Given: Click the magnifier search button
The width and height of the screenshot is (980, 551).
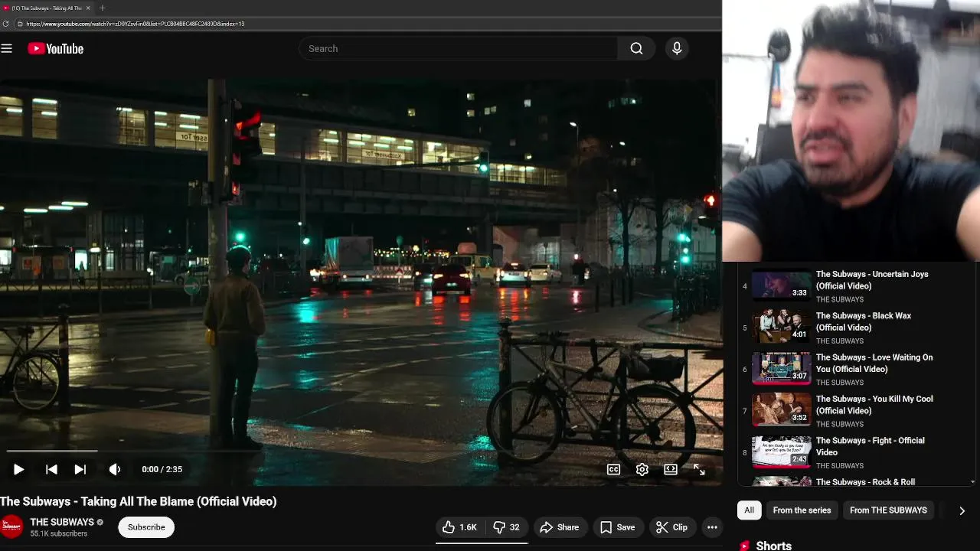Looking at the screenshot, I should pyautogui.click(x=636, y=48).
